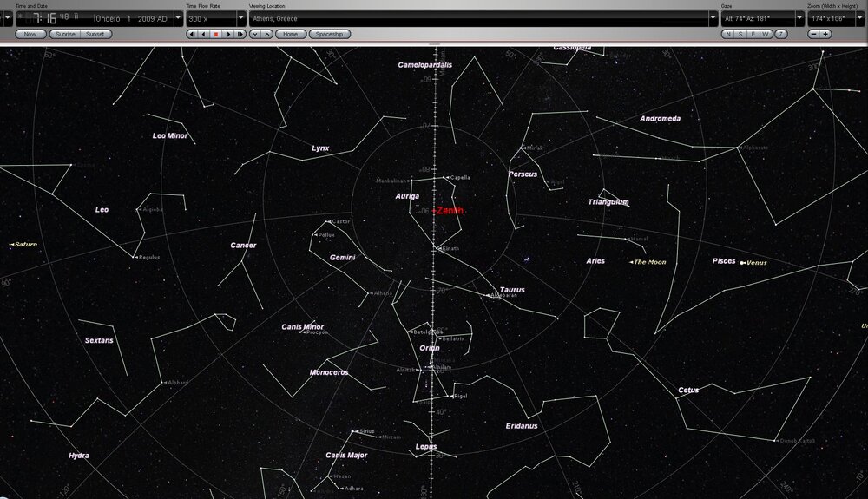
Task: Select Venus in the sky chart
Action: tap(742, 262)
